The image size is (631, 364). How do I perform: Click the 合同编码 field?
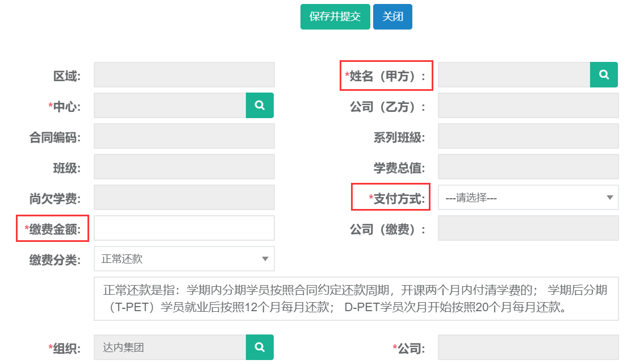click(184, 136)
